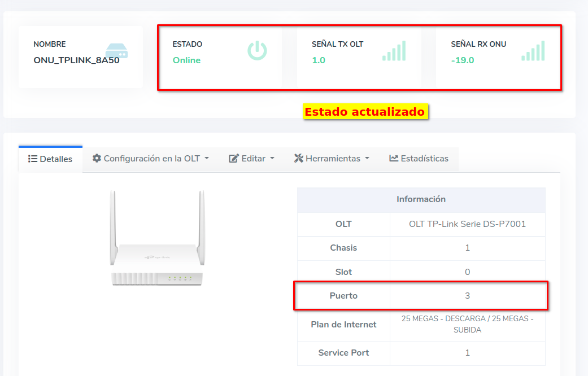Click the Online status text
Screen dimensions: 588x376
186,60
